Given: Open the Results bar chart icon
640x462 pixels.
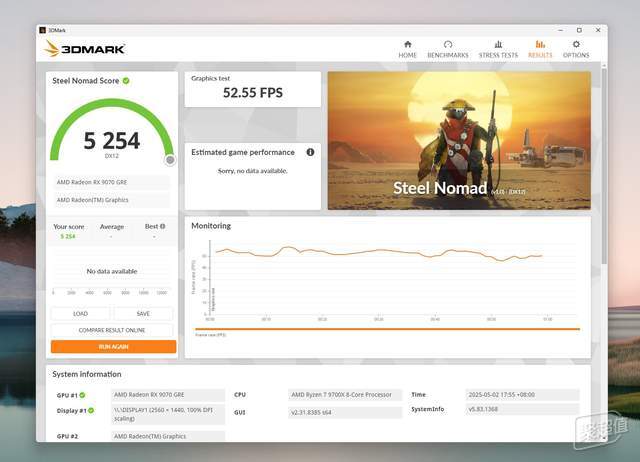Looking at the screenshot, I should (540, 44).
